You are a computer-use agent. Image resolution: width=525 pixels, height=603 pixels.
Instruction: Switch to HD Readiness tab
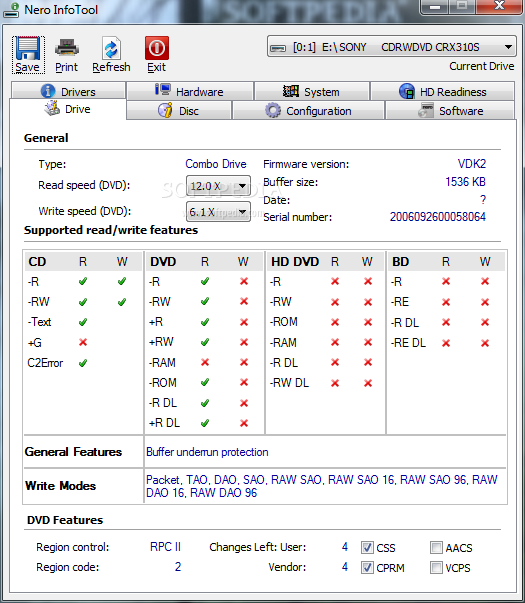coord(442,91)
